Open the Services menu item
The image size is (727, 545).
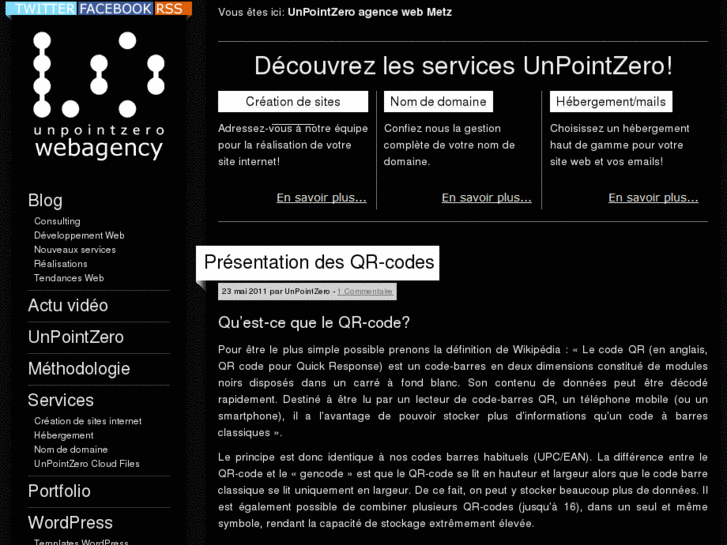click(61, 400)
